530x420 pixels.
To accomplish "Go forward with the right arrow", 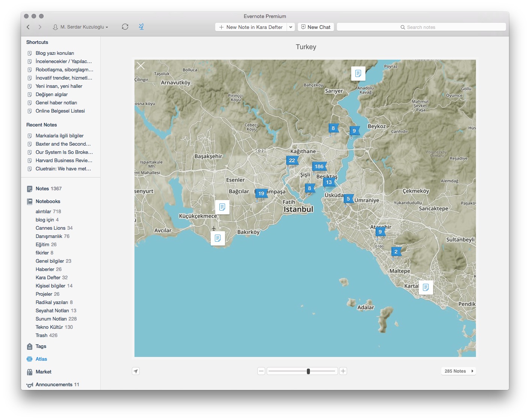I will coord(40,27).
